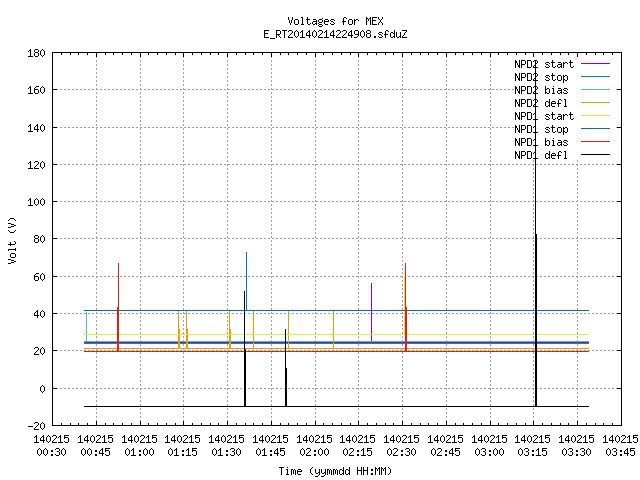The height and width of the screenshot is (480, 640).
Task: Click the y-axis value -20
Action: click(36, 426)
